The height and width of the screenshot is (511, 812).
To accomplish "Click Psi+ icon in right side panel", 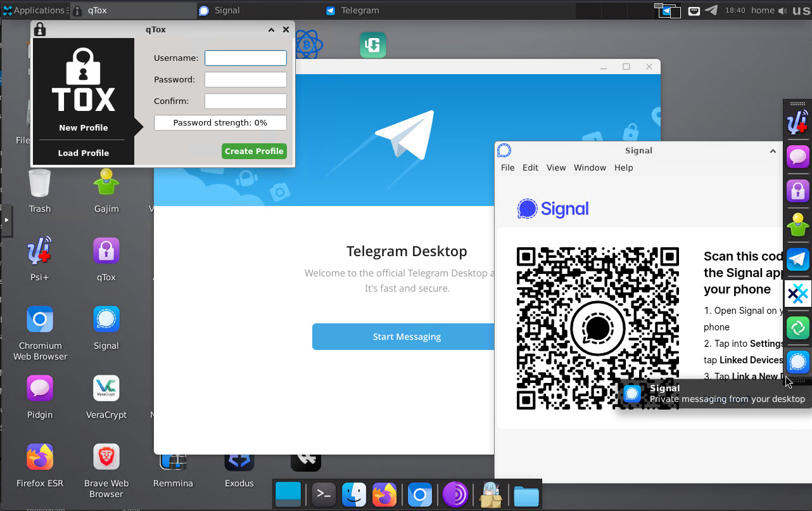I will click(797, 122).
